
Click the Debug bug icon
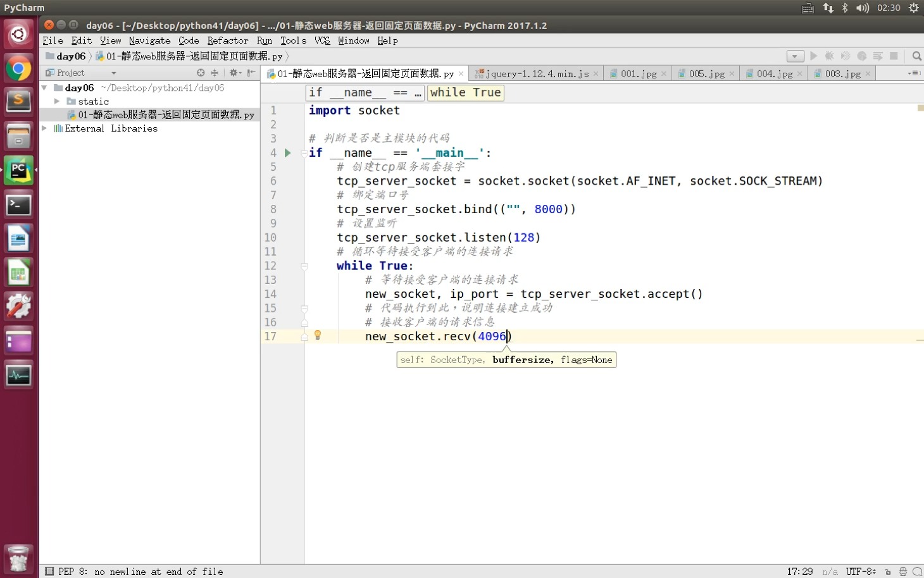829,56
